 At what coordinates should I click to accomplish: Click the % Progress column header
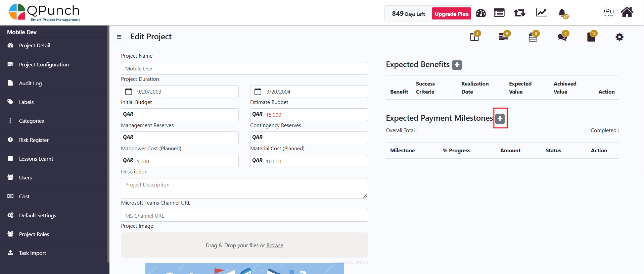[x=457, y=151]
